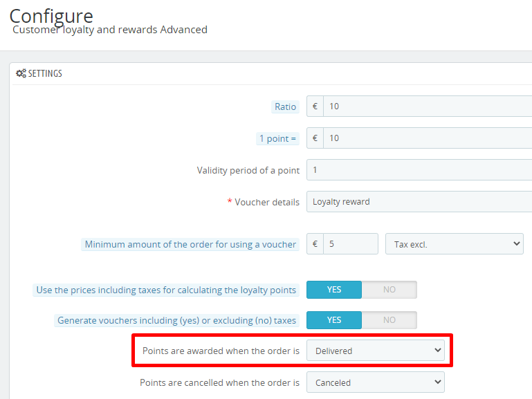Click the minimum amount for voucher label
This screenshot has width=532, height=399.
coord(190,244)
